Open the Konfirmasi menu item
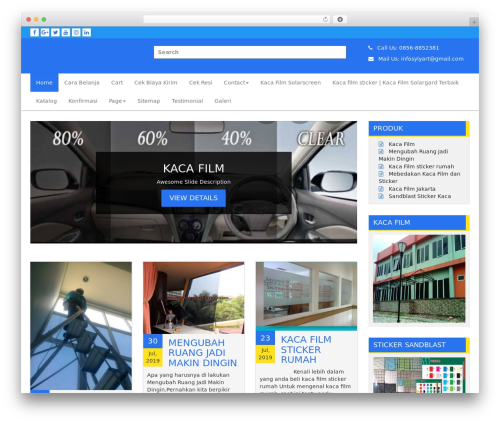This screenshot has width=500, height=423. click(83, 101)
